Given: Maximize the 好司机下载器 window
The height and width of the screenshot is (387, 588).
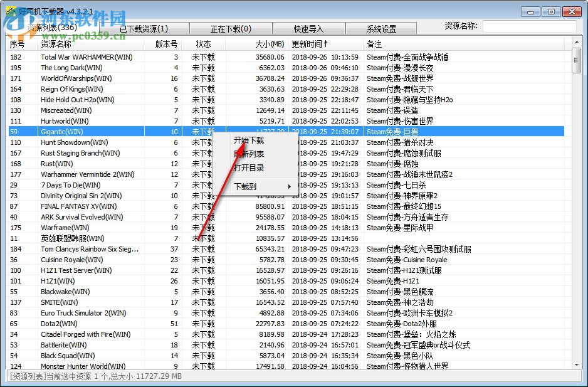Looking at the screenshot, I should point(551,12).
